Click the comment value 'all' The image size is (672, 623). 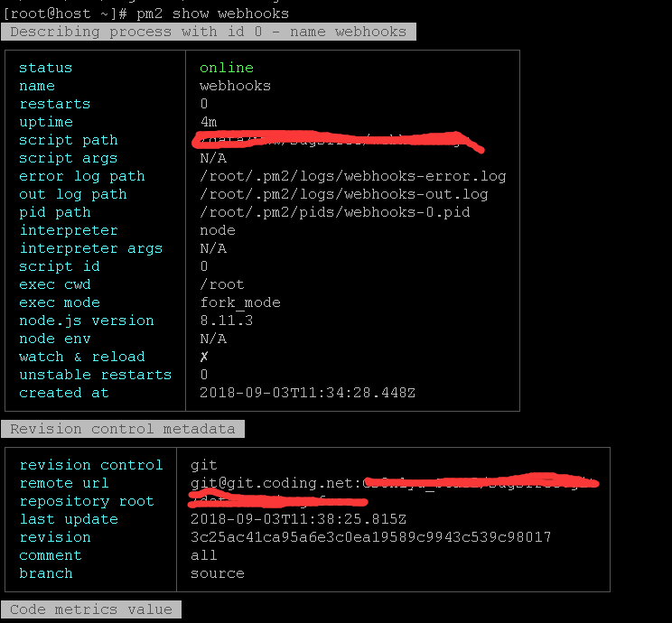pyautogui.click(x=204, y=555)
